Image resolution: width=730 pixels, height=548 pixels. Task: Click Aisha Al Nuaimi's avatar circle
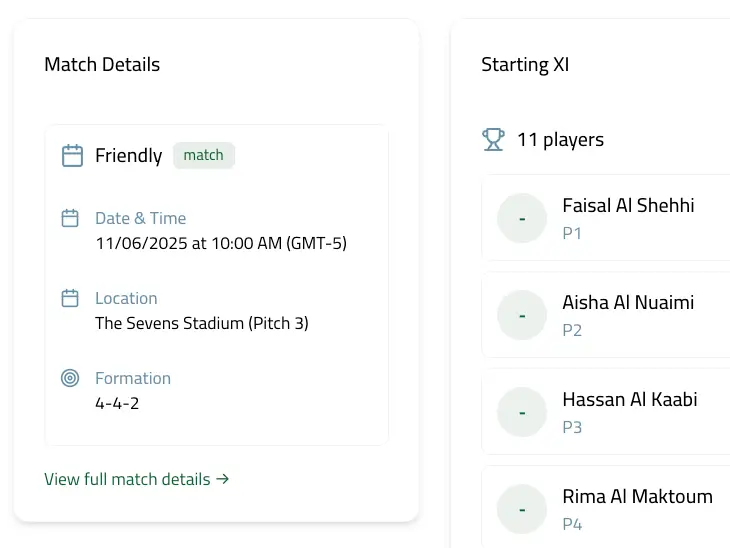(522, 315)
